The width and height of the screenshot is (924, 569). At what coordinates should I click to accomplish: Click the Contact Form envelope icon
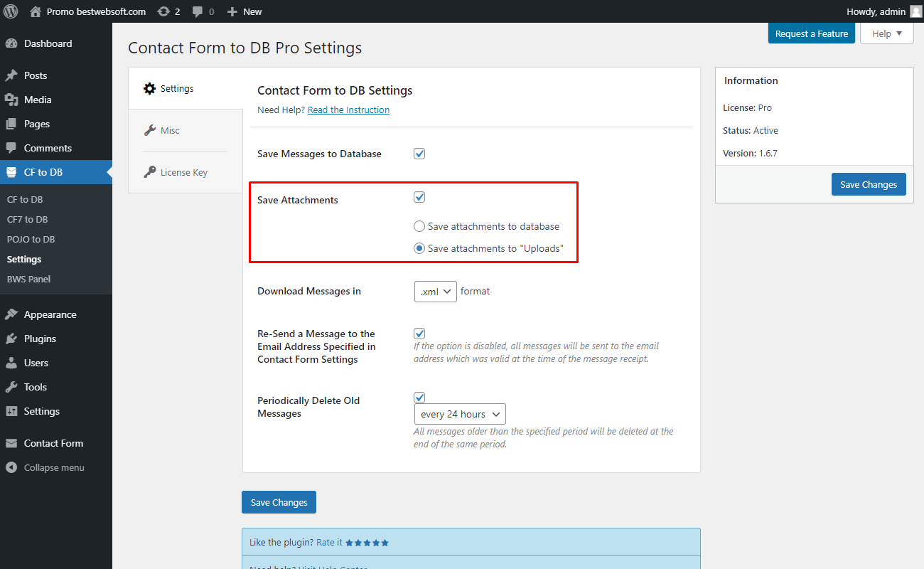(x=11, y=443)
